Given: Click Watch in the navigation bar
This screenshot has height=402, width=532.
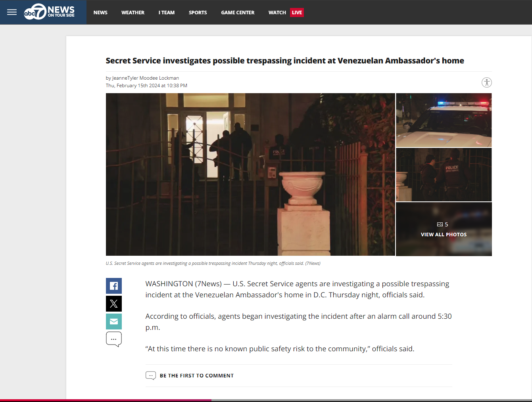Looking at the screenshot, I should [277, 13].
